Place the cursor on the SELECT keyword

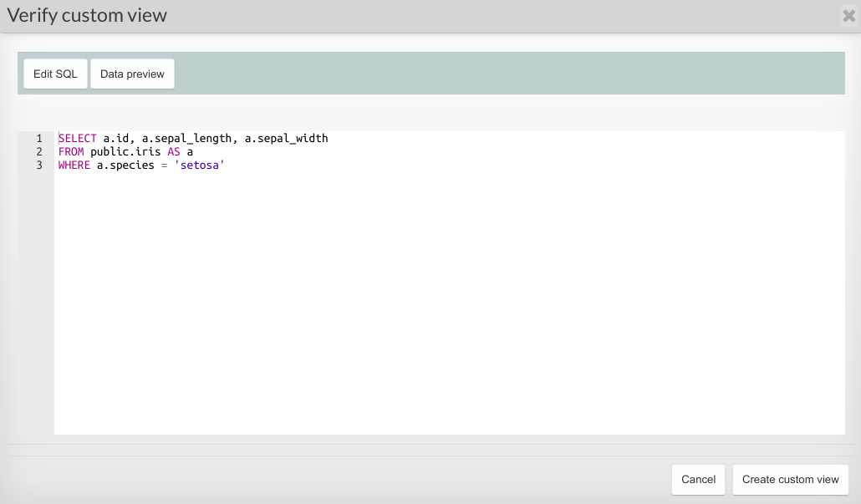pyautogui.click(x=76, y=138)
